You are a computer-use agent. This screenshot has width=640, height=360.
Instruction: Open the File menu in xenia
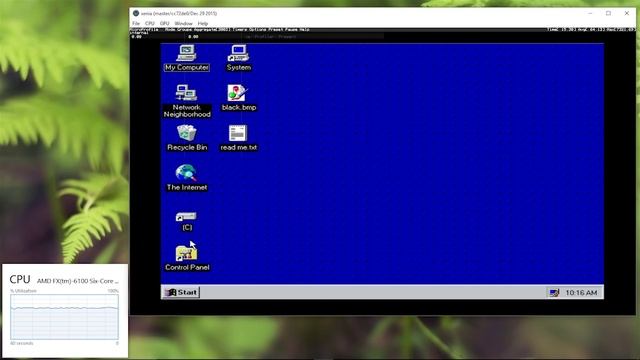coord(136,24)
